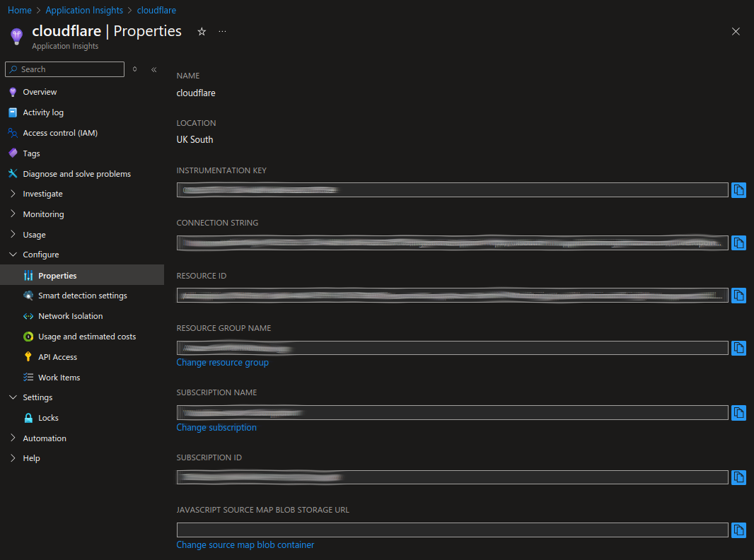Click the 'UK South' location value
Image resolution: width=754 pixels, height=560 pixels.
195,139
